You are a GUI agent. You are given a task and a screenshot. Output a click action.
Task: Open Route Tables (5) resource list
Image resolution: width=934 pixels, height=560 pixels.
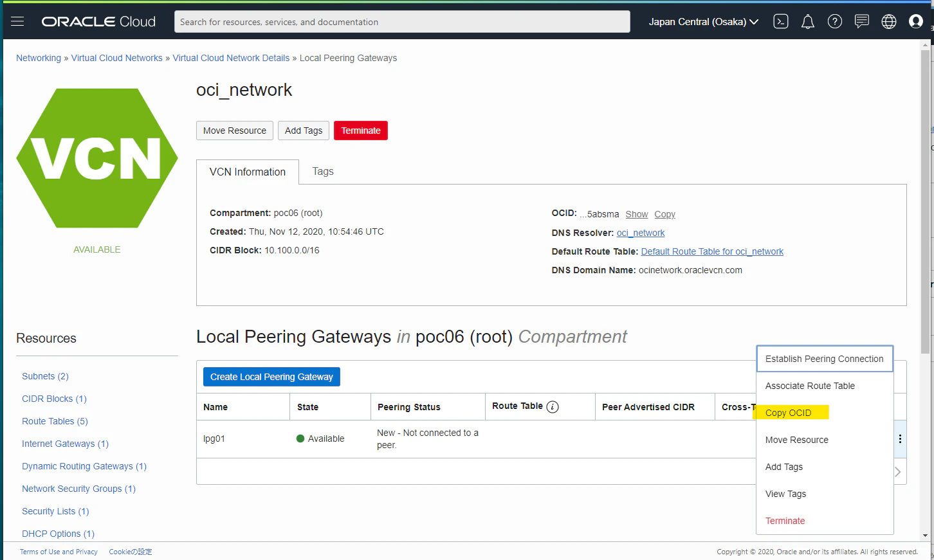click(55, 421)
